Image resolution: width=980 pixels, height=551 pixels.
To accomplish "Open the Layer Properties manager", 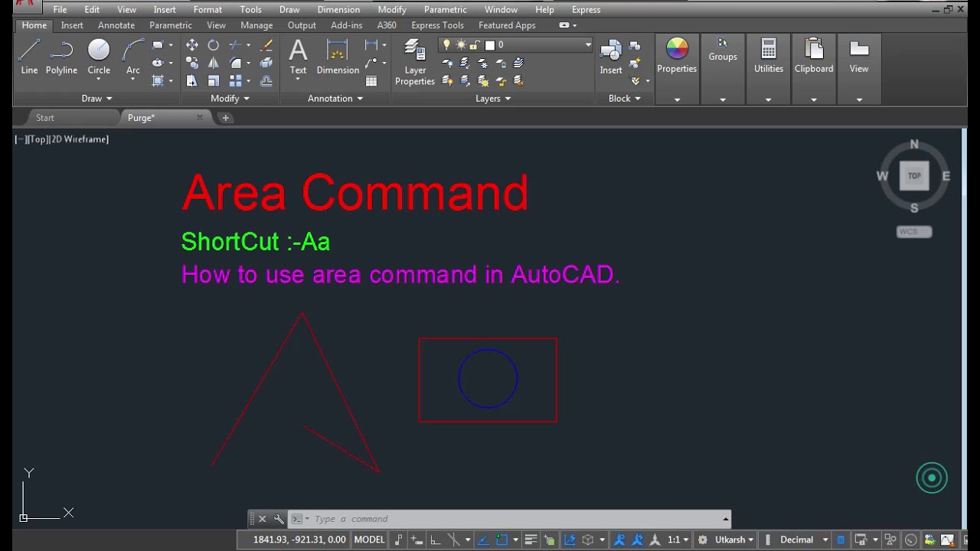I will (415, 63).
